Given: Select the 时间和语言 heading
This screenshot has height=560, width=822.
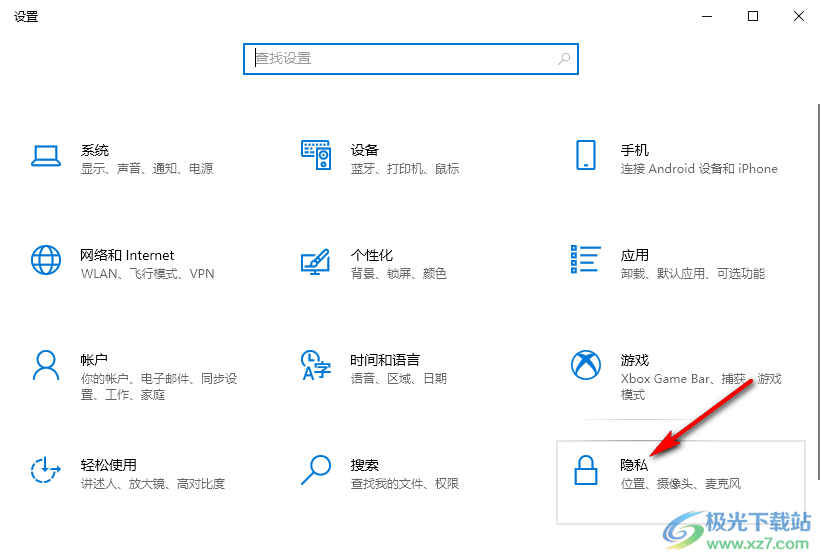Looking at the screenshot, I should [385, 360].
